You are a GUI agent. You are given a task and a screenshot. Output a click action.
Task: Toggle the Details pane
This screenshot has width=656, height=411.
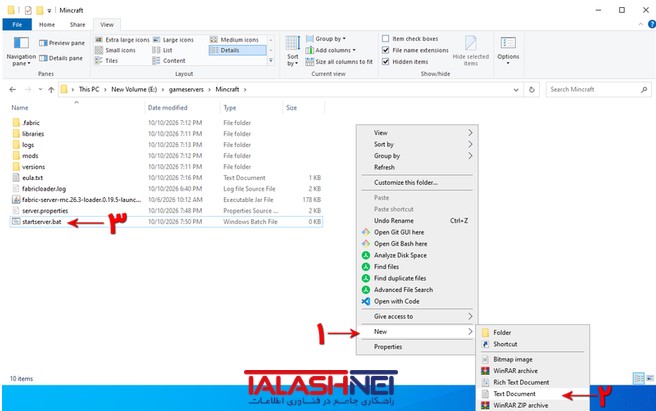click(x=61, y=58)
